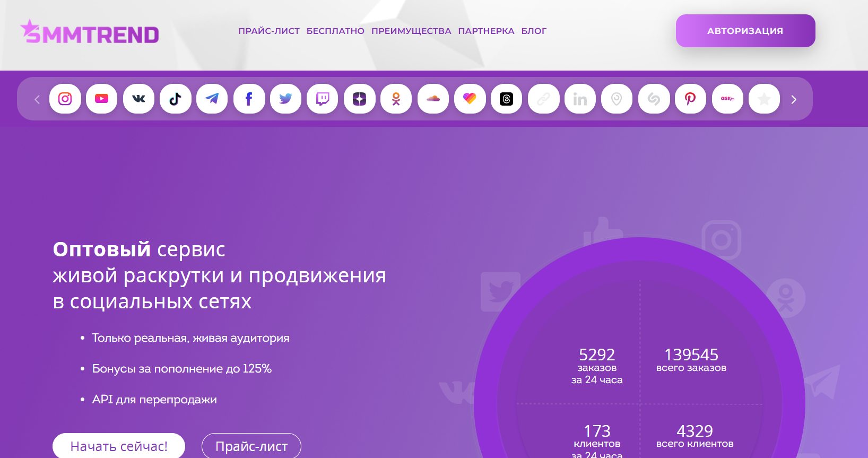Open the Threads icon
Image resolution: width=868 pixels, height=458 pixels.
pyautogui.click(x=507, y=99)
